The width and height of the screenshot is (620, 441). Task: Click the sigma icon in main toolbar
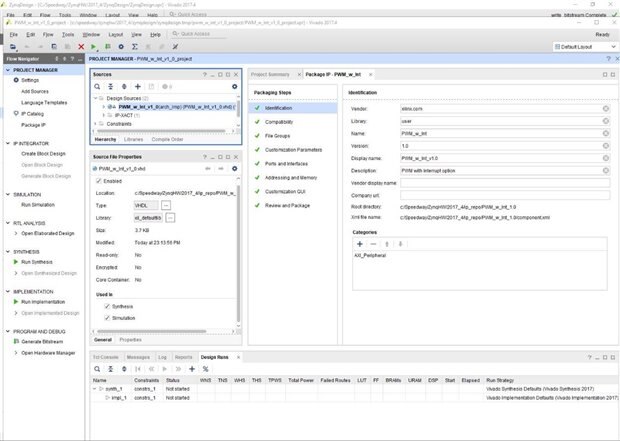point(136,47)
